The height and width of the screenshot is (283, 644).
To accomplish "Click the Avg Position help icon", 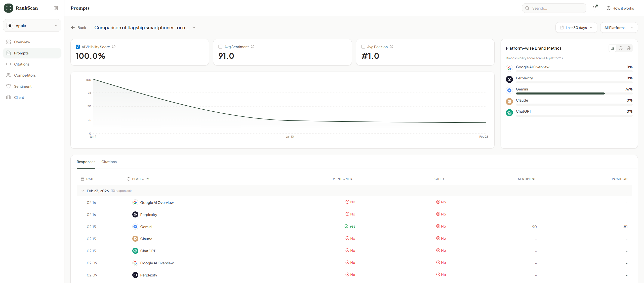I will 391,47.
